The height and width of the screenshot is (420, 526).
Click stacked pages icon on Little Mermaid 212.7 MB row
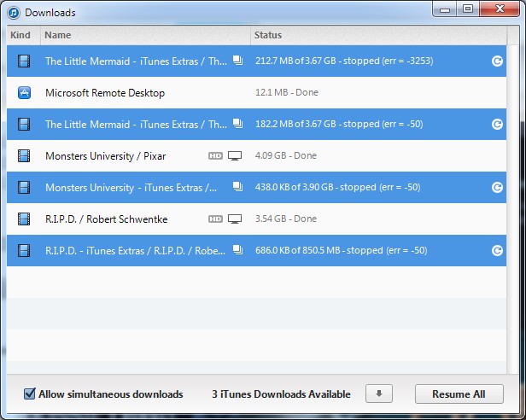(238, 61)
